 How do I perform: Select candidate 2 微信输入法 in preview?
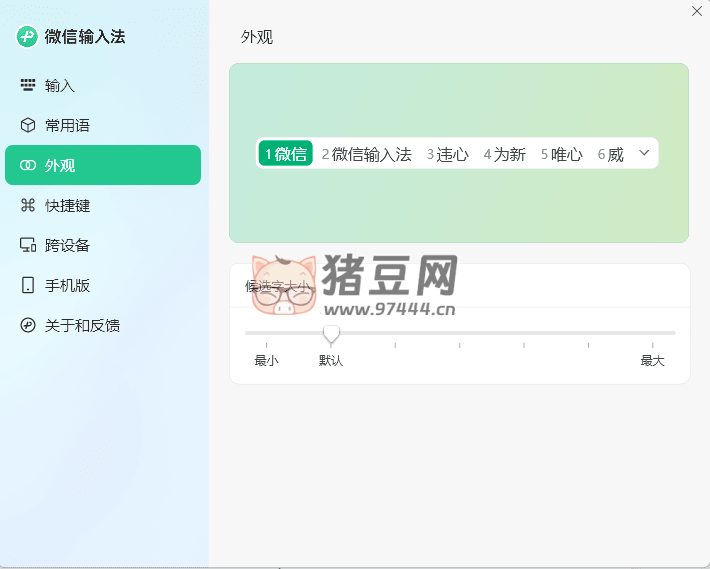(366, 154)
